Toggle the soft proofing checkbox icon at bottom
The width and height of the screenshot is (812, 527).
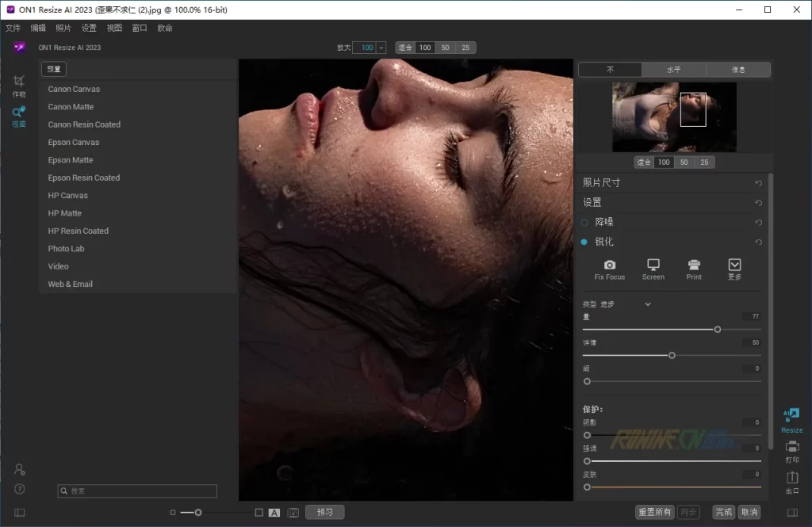293,513
